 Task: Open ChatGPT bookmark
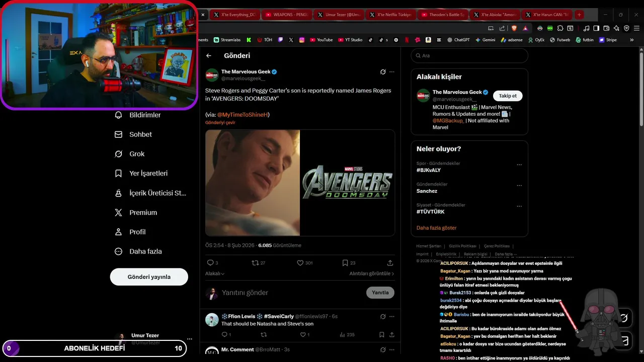tap(458, 40)
